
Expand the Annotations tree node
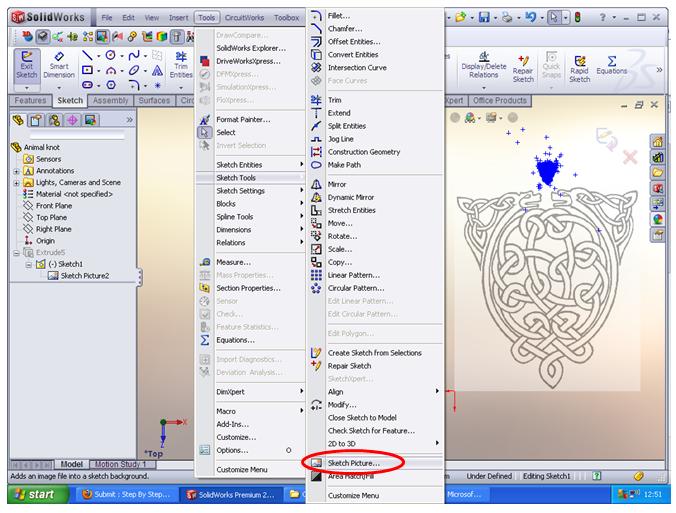[16, 171]
